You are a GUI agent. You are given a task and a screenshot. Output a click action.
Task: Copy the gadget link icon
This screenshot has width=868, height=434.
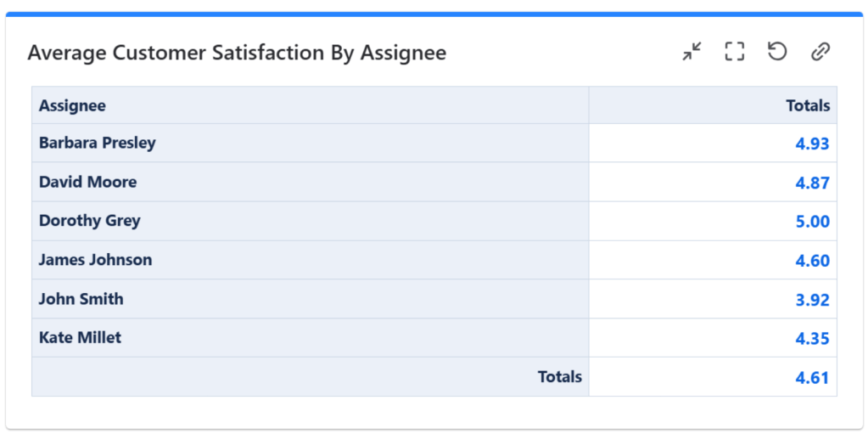pos(819,52)
